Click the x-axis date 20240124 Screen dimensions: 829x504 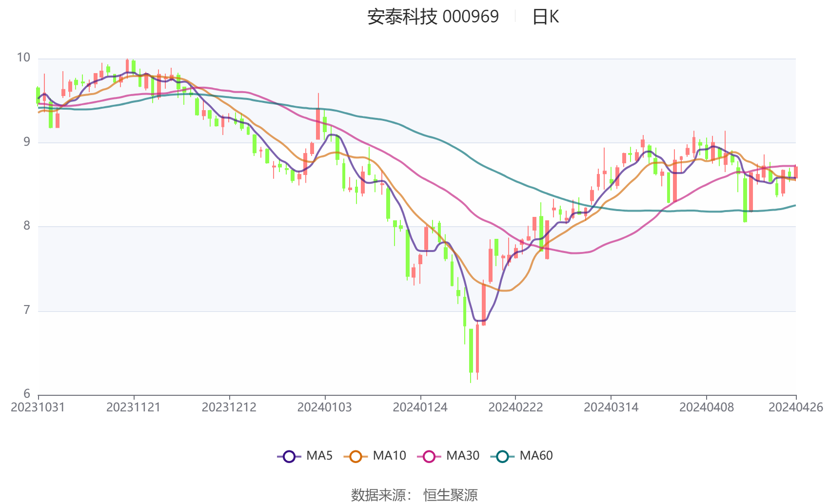(420, 407)
